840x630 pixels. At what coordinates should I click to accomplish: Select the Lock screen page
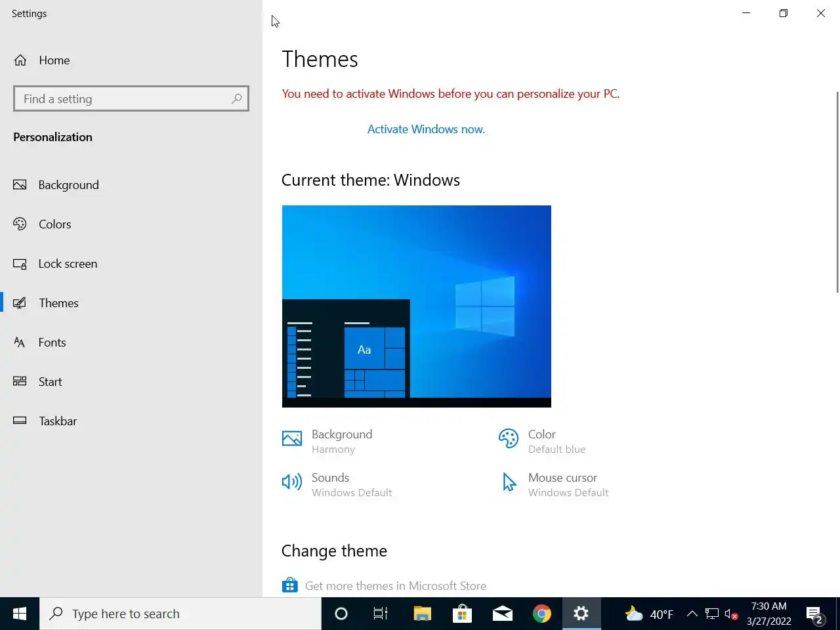[x=131, y=264]
